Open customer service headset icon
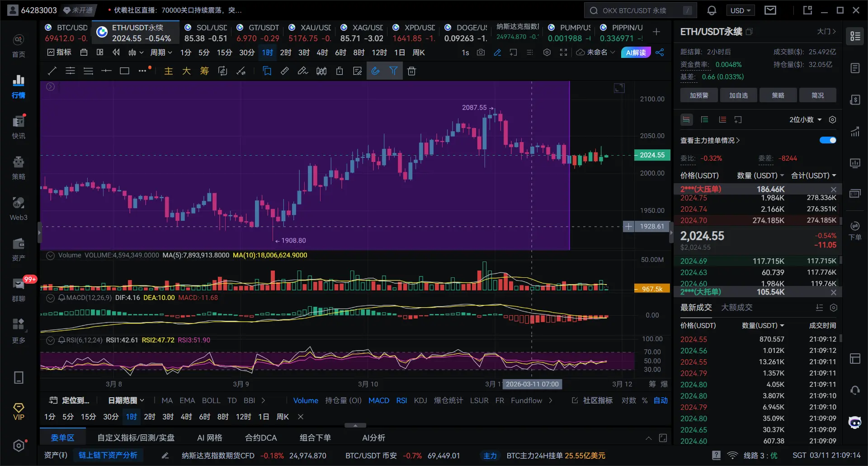Screen dimensions: 868x466 (855, 390)
